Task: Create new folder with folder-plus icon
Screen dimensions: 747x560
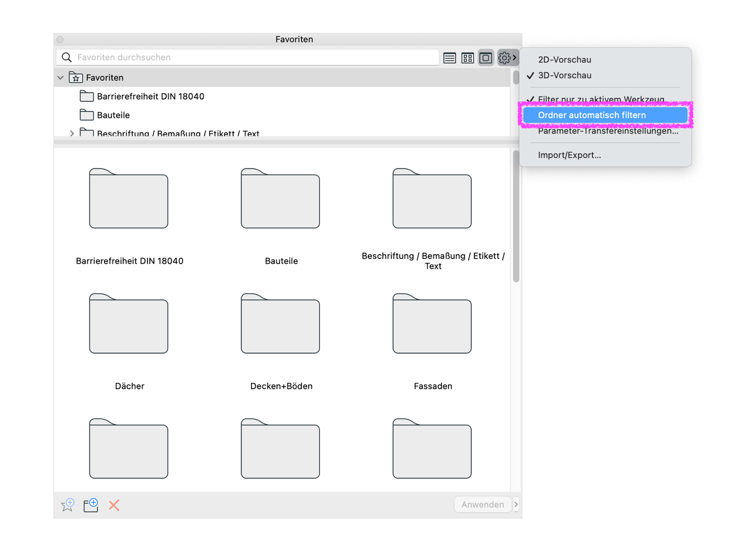Action: 91,505
